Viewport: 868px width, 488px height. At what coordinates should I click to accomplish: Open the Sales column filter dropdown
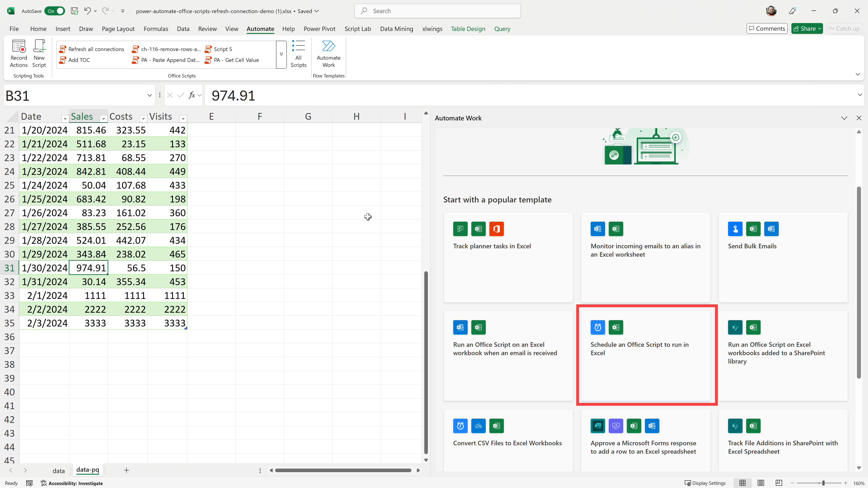pos(104,119)
